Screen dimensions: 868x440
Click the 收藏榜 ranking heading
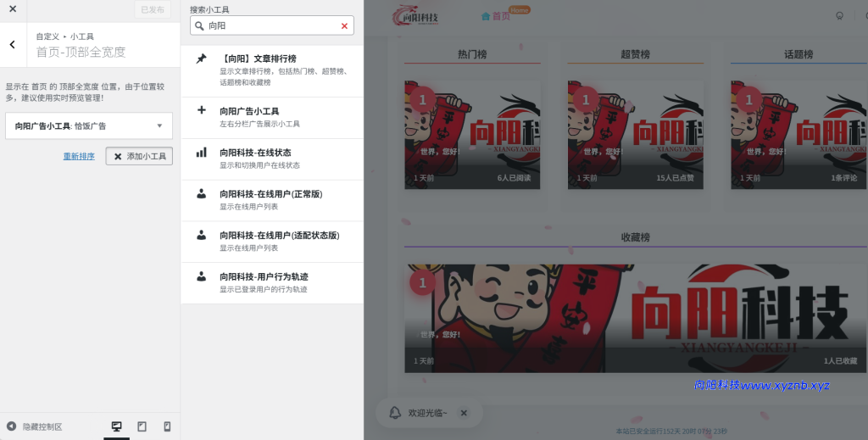[635, 237]
